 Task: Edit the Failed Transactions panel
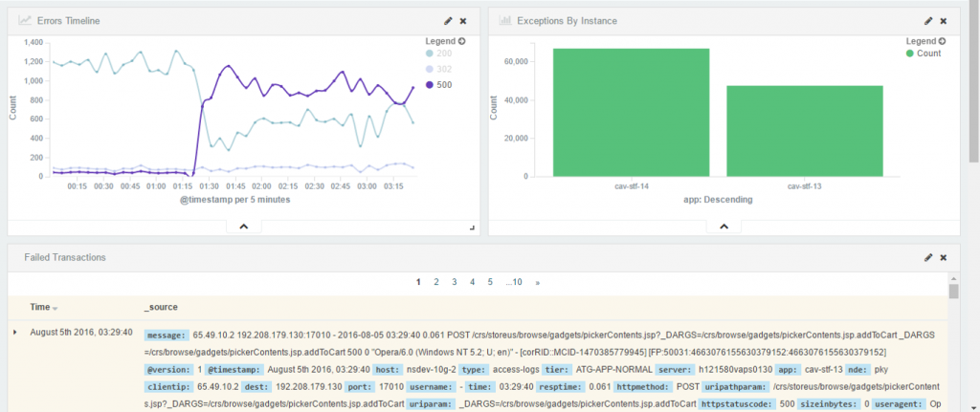(x=928, y=257)
